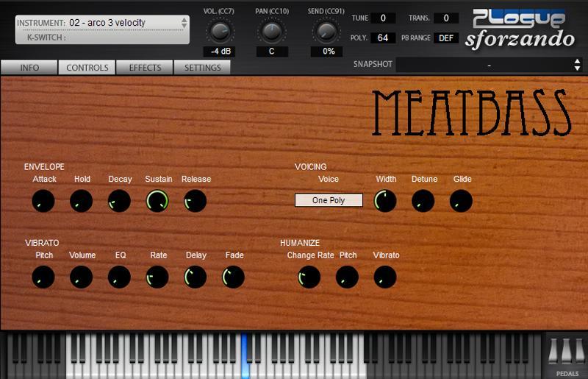
Task: Click the Humanize Pitch knob
Action: [x=347, y=277]
